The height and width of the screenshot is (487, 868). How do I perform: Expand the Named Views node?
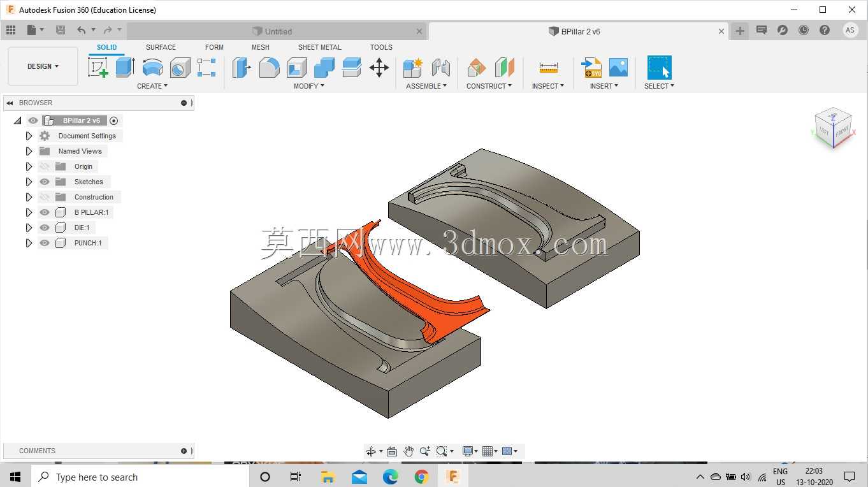point(29,151)
